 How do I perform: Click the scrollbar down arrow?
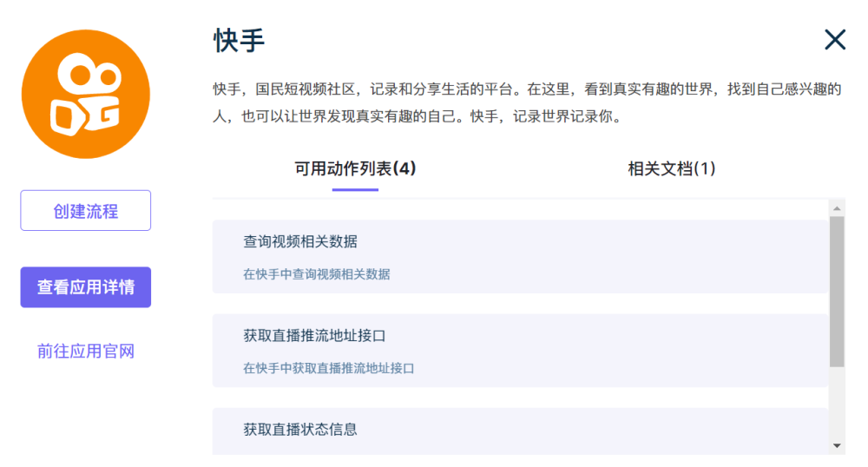point(837,445)
